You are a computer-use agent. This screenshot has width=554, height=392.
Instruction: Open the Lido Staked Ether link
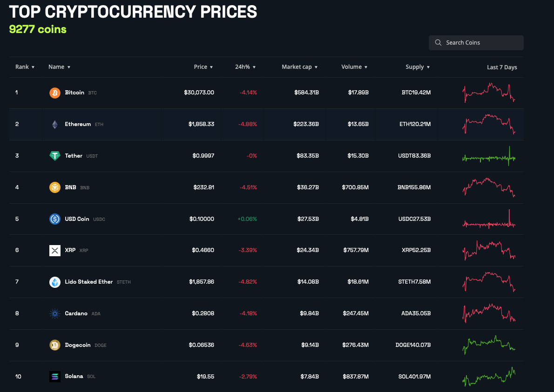tap(88, 282)
